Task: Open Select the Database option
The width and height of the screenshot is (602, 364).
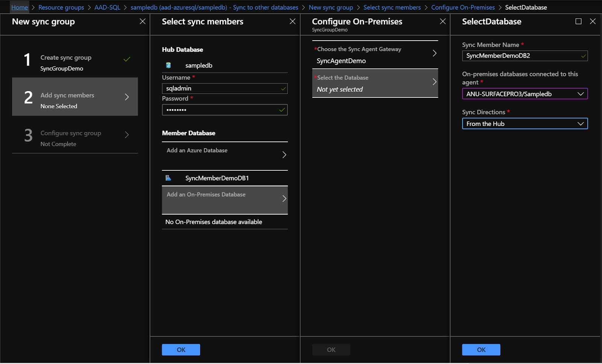Action: click(375, 83)
